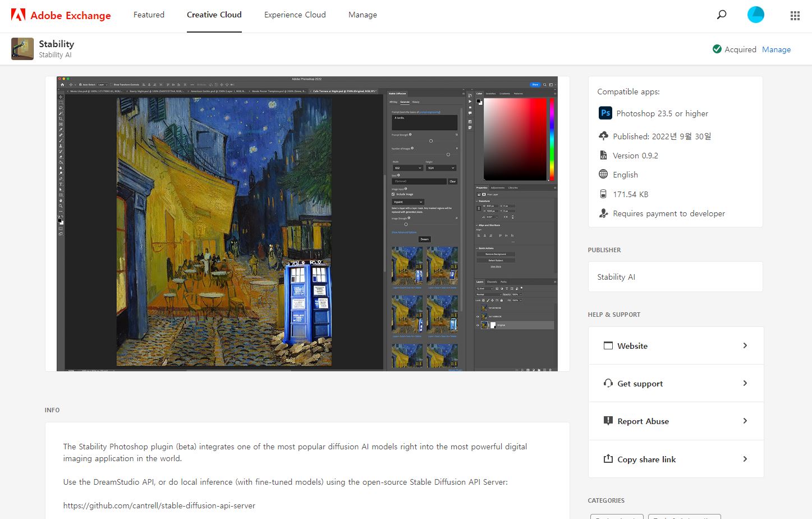Click the 'HELP & SUPPORT' section heading

(614, 315)
